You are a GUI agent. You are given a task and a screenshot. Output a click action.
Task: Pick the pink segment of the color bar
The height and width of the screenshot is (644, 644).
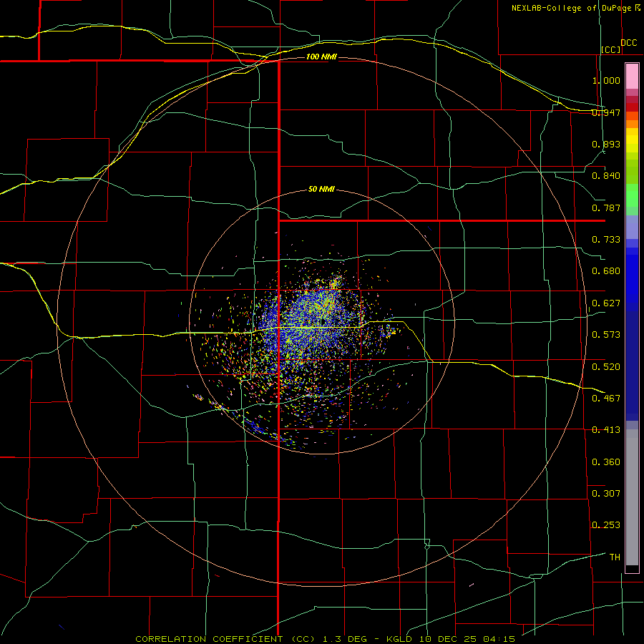(632, 77)
